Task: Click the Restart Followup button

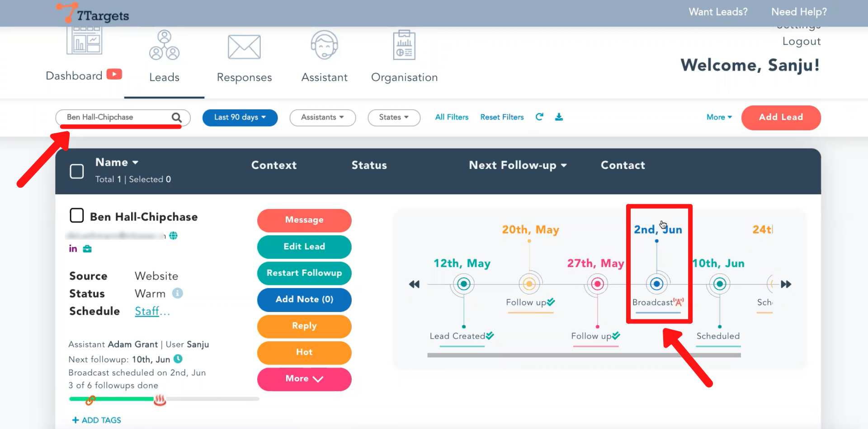Action: click(304, 273)
